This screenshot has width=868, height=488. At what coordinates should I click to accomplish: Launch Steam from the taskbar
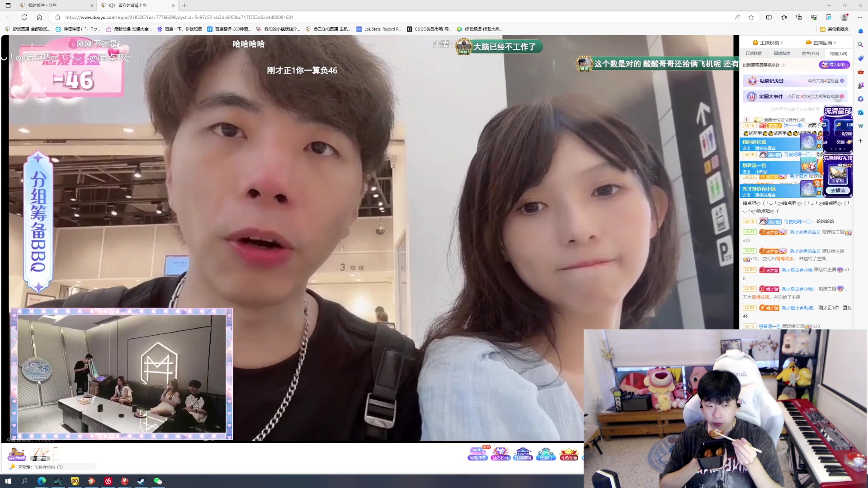(x=141, y=481)
